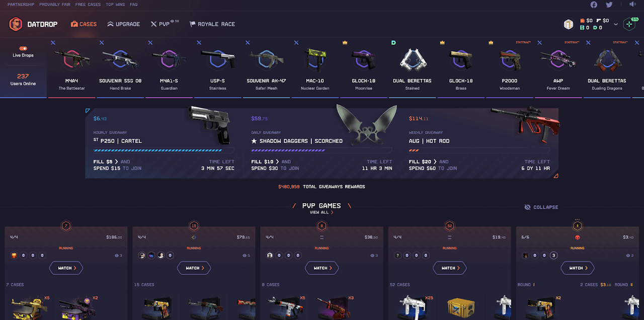The image size is (644, 320).
Task: Click the P250 Cartel giveaway progress bar
Action: click(164, 150)
